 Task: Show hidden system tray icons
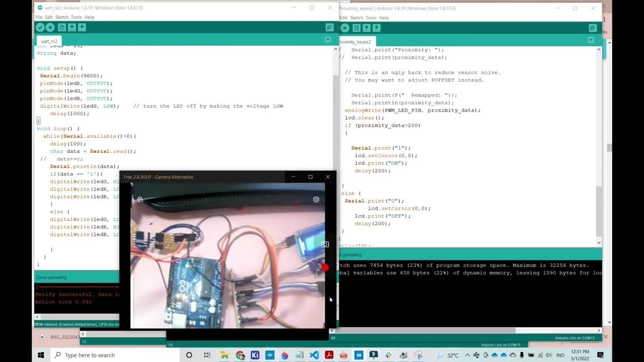[x=467, y=355]
